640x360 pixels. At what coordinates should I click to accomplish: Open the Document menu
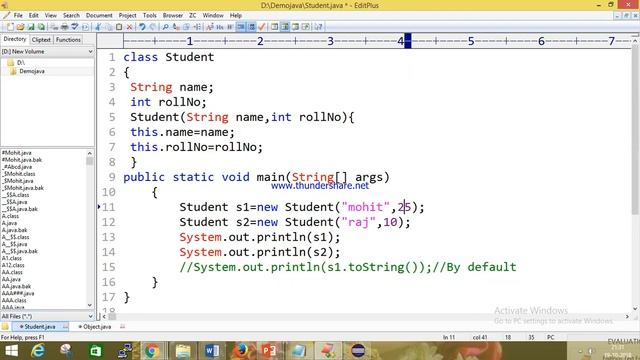(99, 16)
